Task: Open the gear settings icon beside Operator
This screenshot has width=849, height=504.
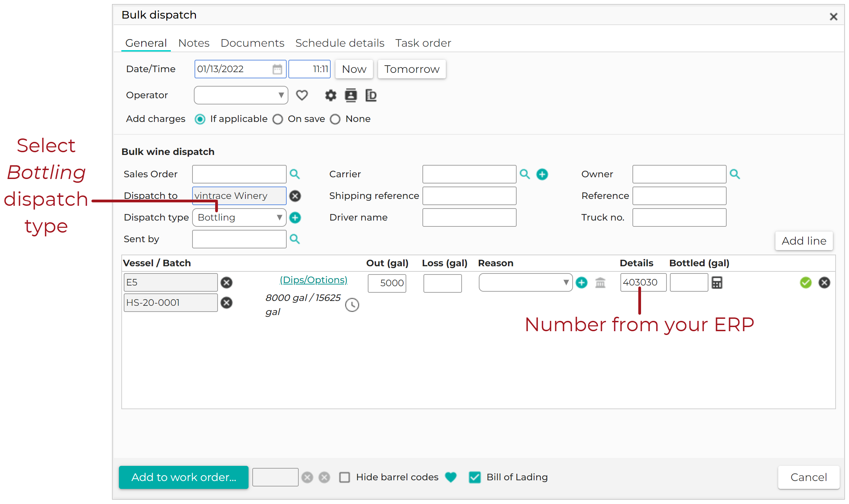Action: click(x=330, y=95)
